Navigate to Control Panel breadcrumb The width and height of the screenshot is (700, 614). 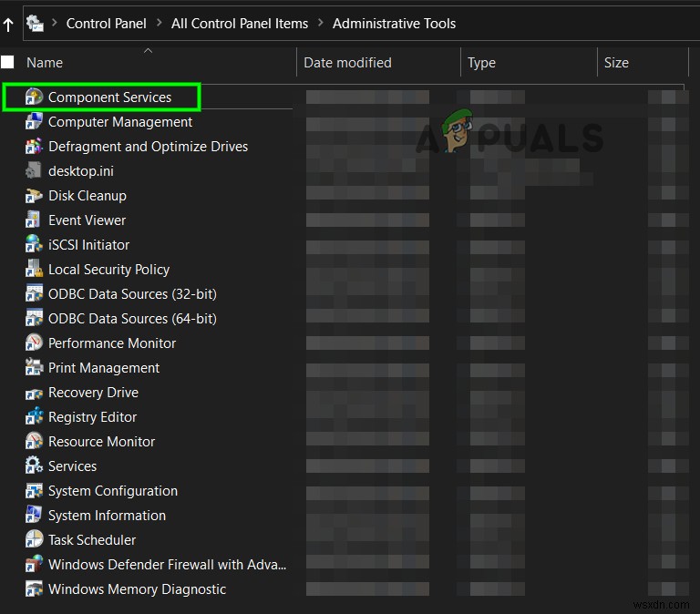107,23
